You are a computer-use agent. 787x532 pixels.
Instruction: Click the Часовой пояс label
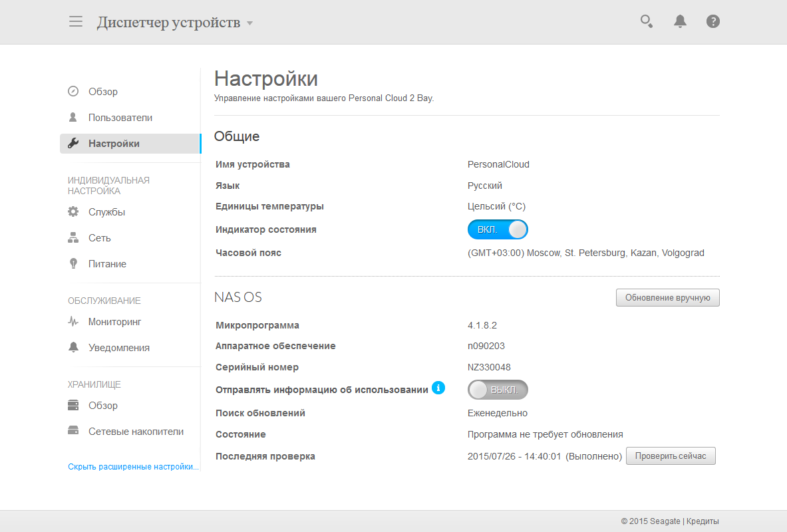click(x=248, y=253)
